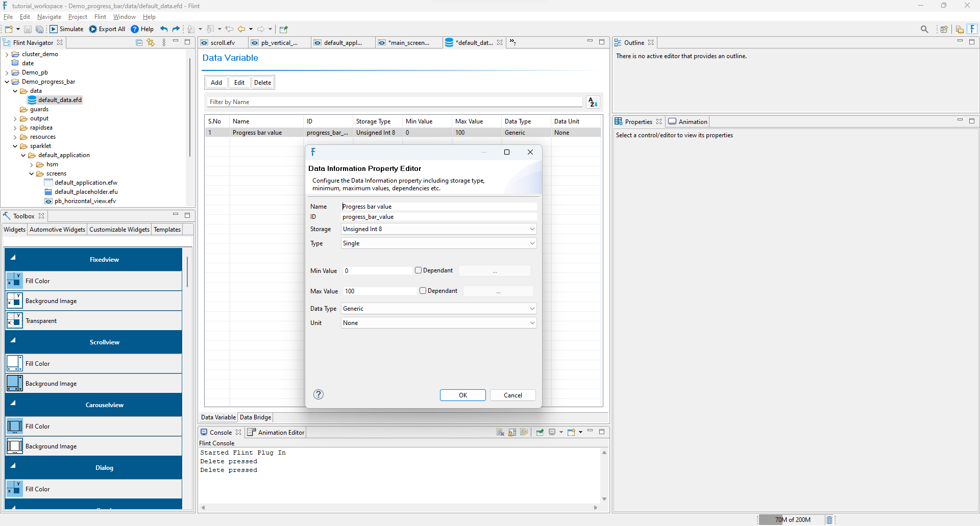Enable the Min Value Dependant checkbox
This screenshot has height=526, width=980.
point(419,270)
